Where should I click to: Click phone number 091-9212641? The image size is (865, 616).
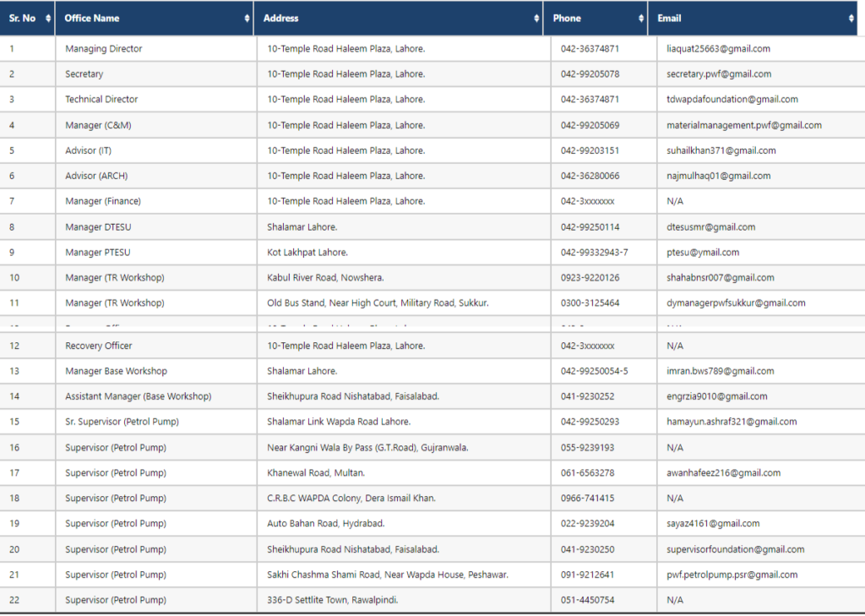(588, 575)
